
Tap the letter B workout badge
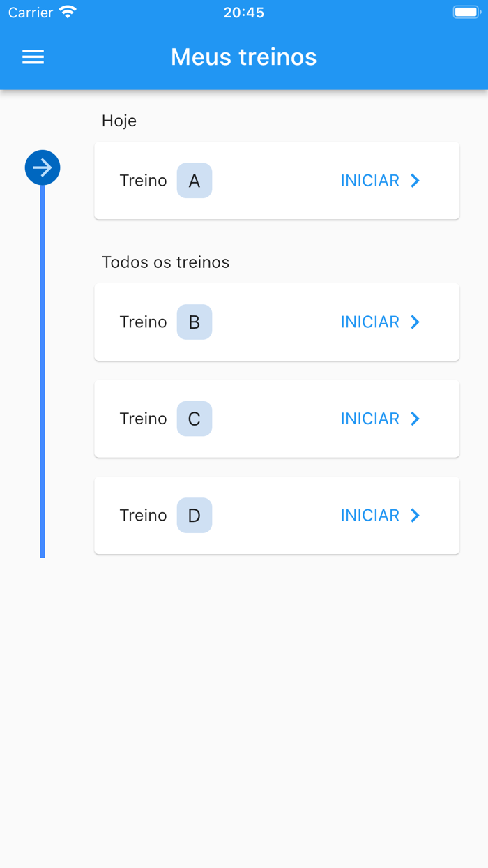click(194, 322)
